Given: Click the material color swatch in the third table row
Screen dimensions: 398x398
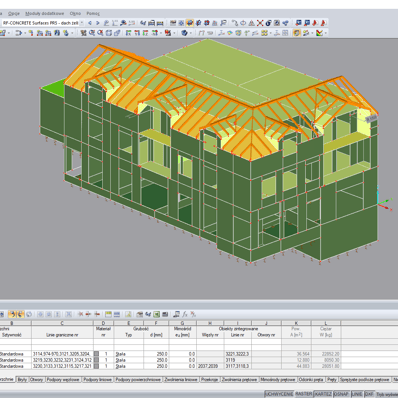Looking at the screenshot, I should pos(96,366).
